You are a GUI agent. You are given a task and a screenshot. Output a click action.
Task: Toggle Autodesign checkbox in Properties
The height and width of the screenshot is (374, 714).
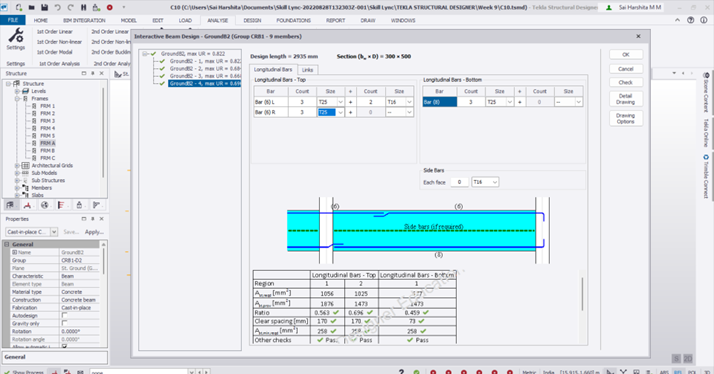pos(64,315)
